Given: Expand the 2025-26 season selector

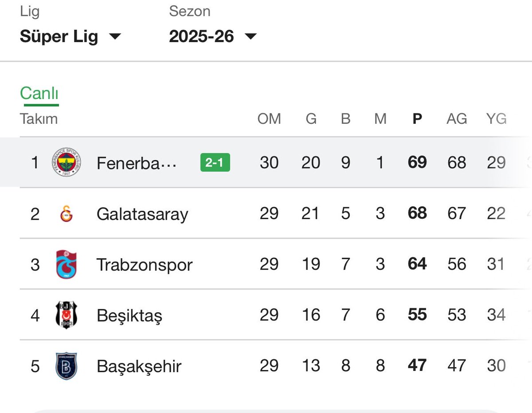Looking at the screenshot, I should point(213,36).
